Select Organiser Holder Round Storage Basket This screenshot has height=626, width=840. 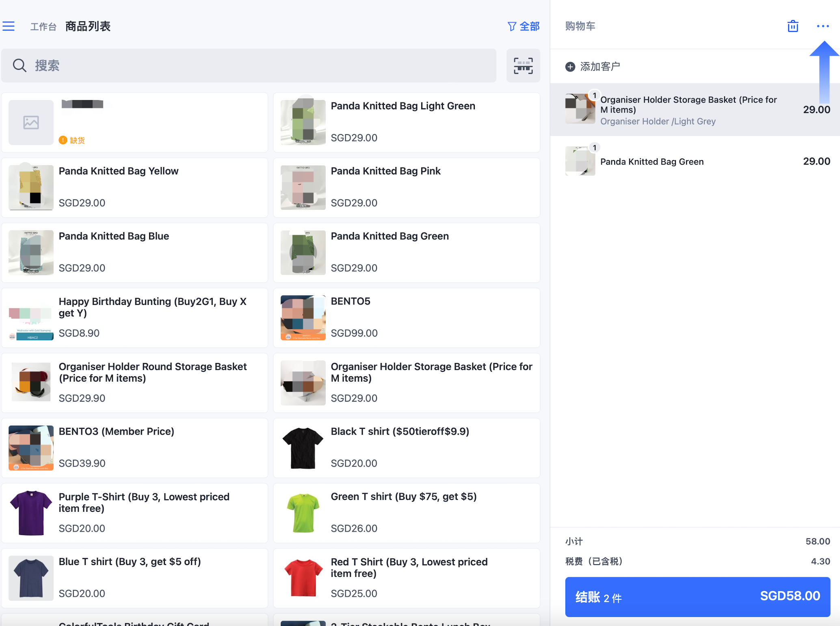(134, 383)
